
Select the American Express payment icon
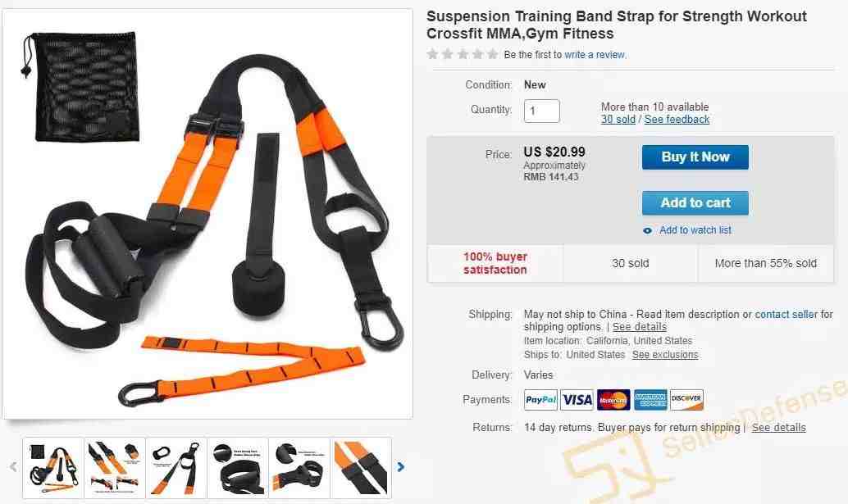click(x=650, y=400)
